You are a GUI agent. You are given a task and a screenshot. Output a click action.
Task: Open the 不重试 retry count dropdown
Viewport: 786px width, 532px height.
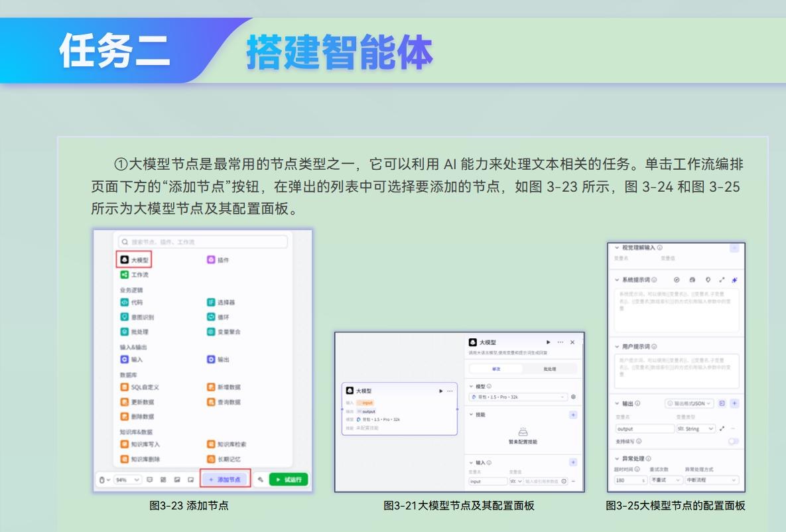pos(667,480)
